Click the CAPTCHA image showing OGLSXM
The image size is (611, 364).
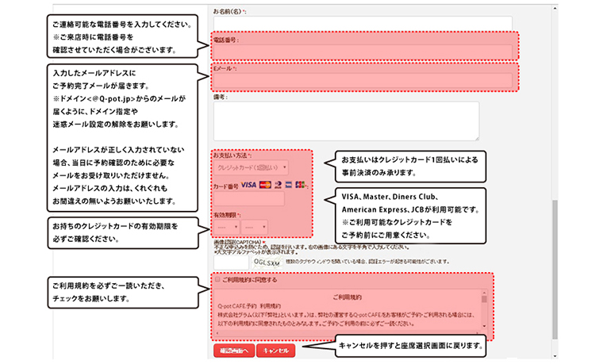click(266, 262)
